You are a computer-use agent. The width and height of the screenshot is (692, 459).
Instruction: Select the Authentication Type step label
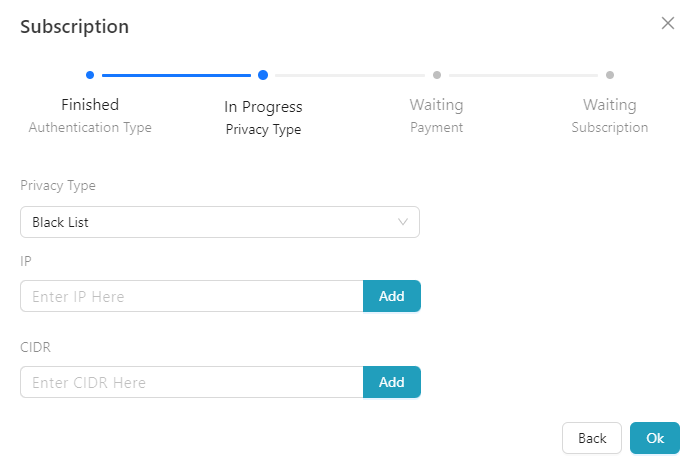pos(90,128)
